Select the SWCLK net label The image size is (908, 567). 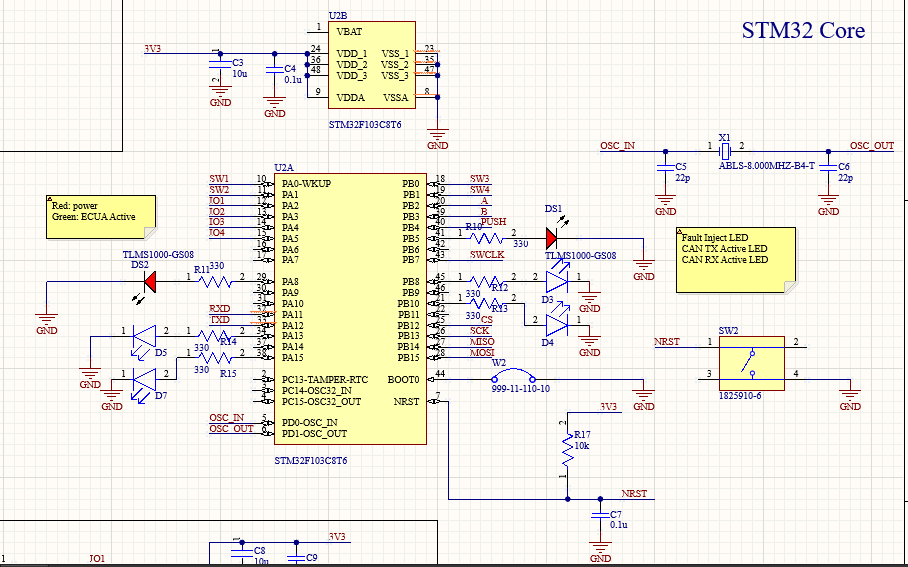tap(487, 255)
